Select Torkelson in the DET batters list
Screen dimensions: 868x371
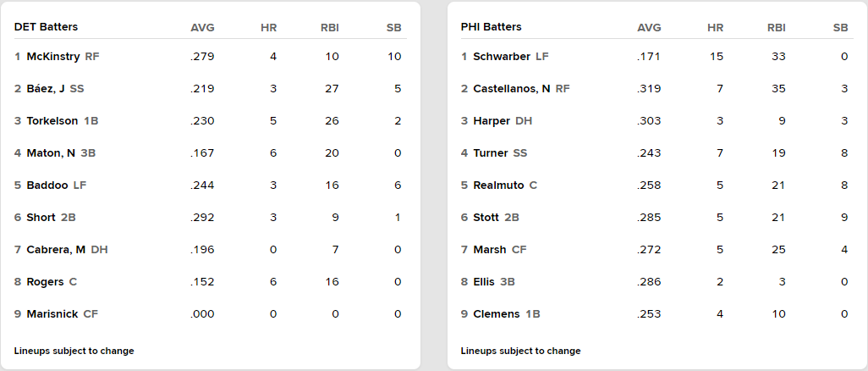(53, 121)
